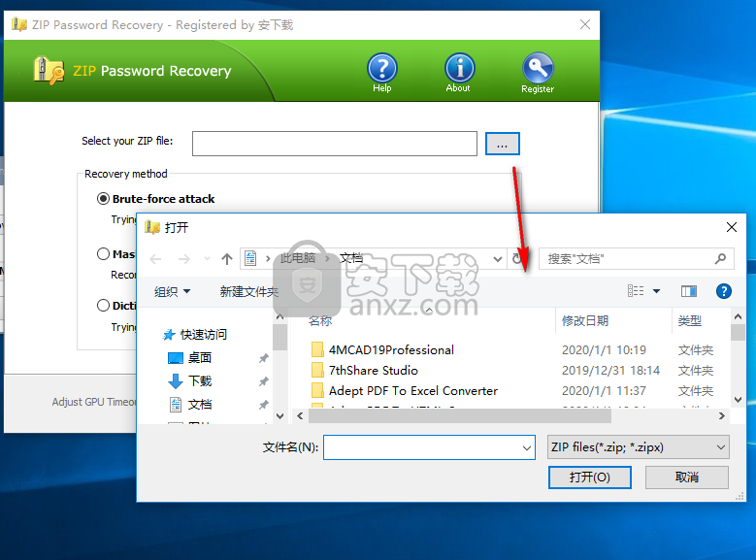Click date 2020/1/1 10:19 cell

click(x=604, y=349)
